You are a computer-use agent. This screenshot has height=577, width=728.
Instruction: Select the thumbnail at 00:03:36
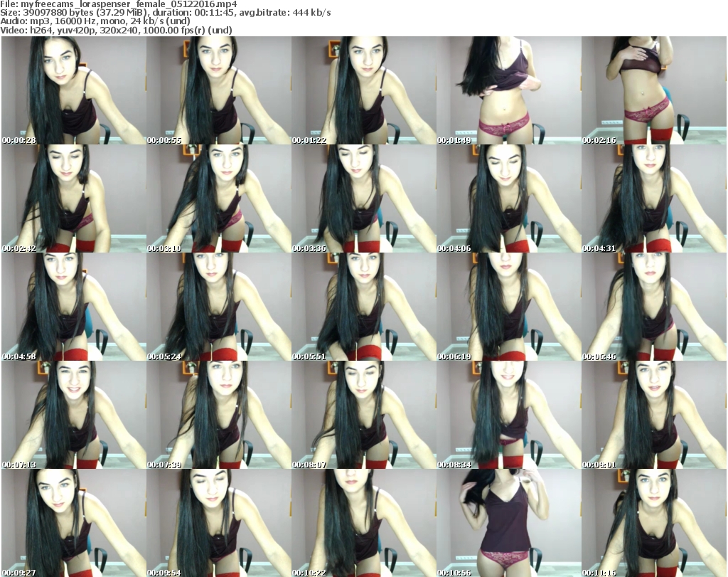[363, 199]
